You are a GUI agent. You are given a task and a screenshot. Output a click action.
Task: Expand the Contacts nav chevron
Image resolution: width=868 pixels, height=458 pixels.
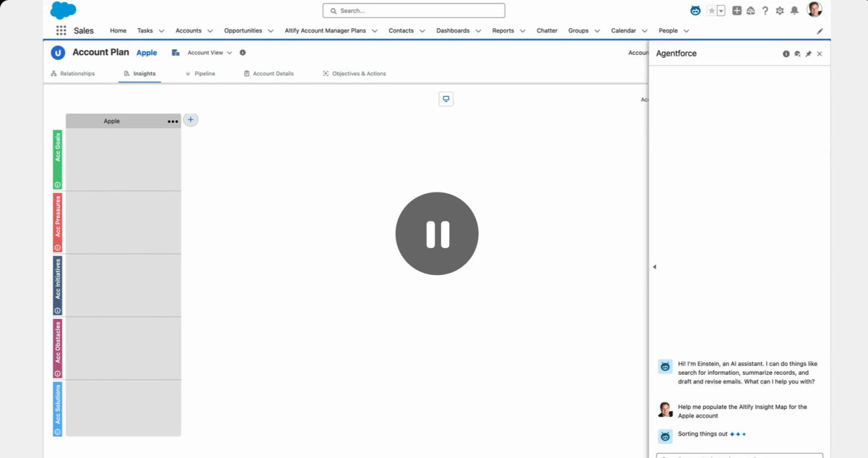(422, 31)
